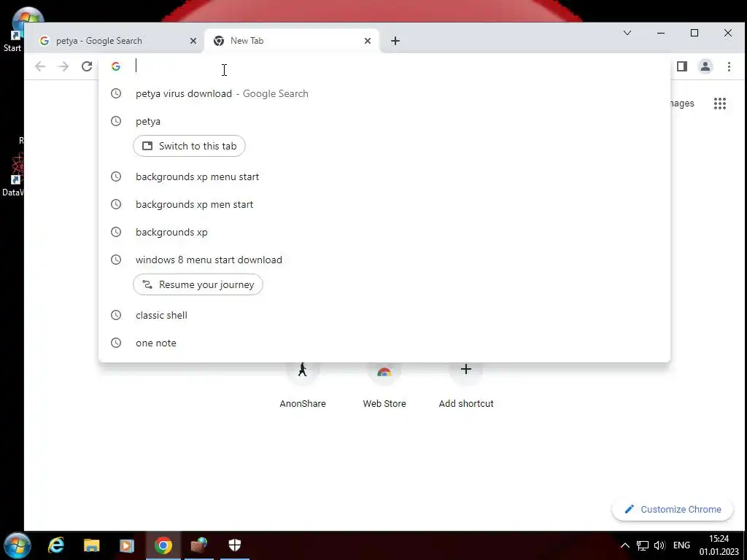Go forward using the forward arrow
This screenshot has width=747, height=560.
(63, 66)
